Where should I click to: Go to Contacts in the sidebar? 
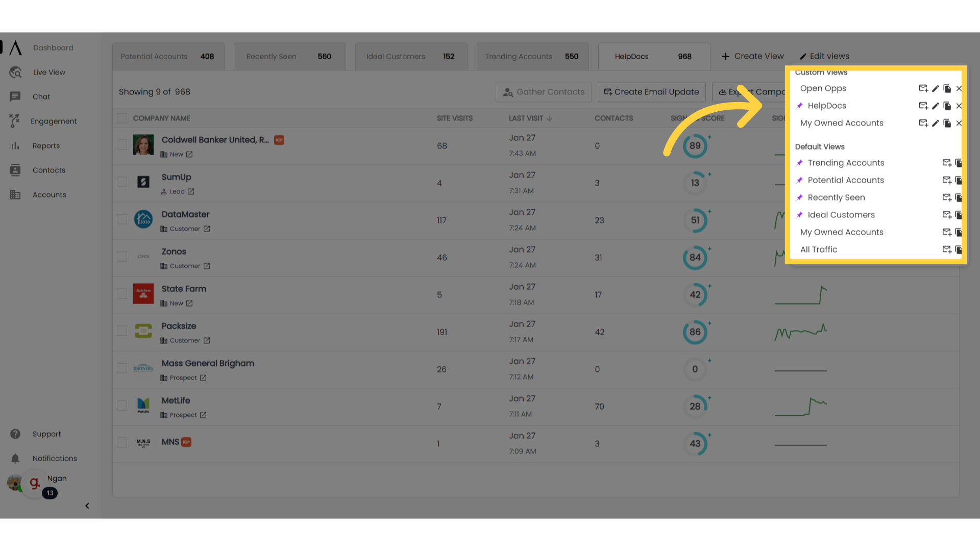point(49,170)
